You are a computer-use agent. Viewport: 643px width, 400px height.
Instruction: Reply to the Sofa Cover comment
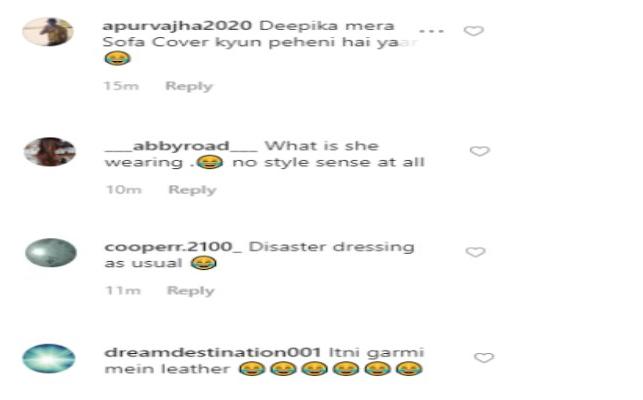point(189,86)
